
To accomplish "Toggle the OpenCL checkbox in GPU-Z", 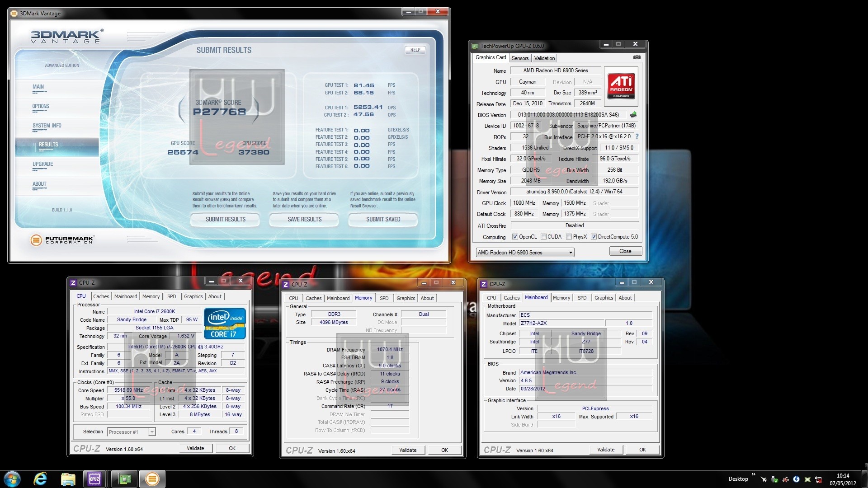I will (x=514, y=237).
